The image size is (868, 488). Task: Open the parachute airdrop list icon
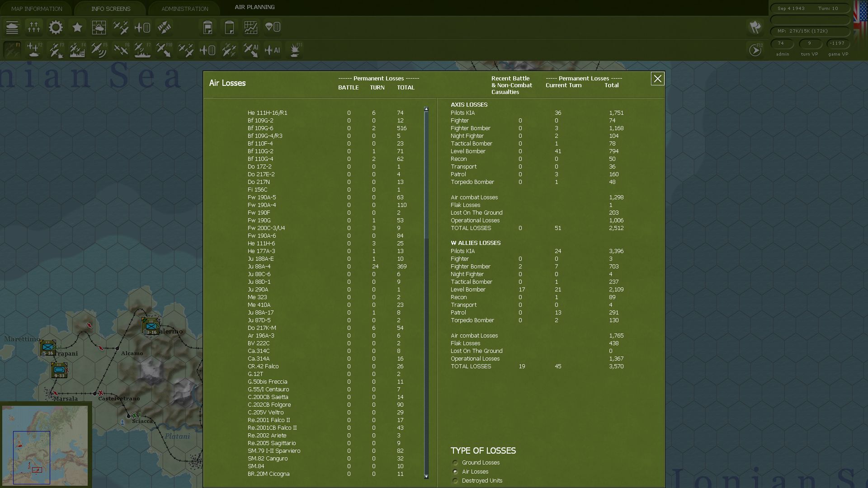[x=273, y=28]
